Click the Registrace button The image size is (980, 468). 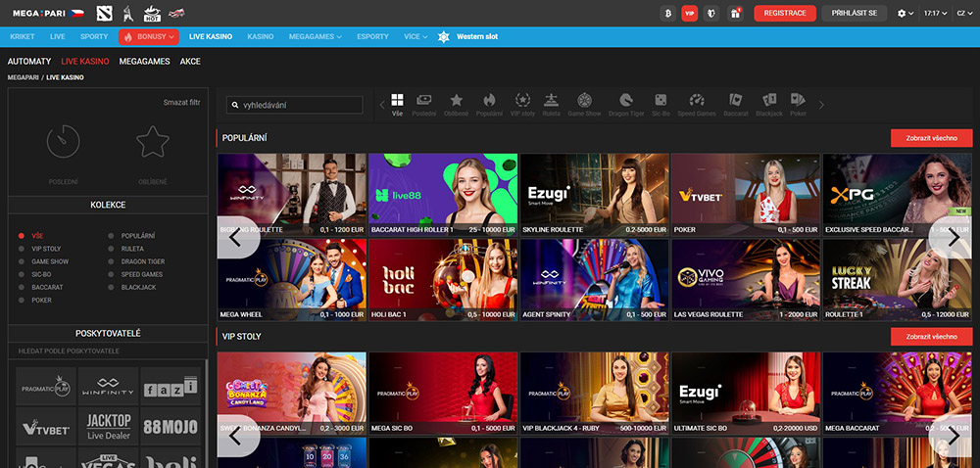pos(785,13)
